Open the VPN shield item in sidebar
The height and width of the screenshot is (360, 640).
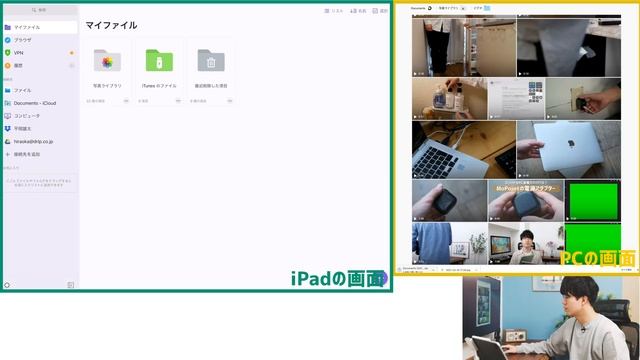(40, 53)
